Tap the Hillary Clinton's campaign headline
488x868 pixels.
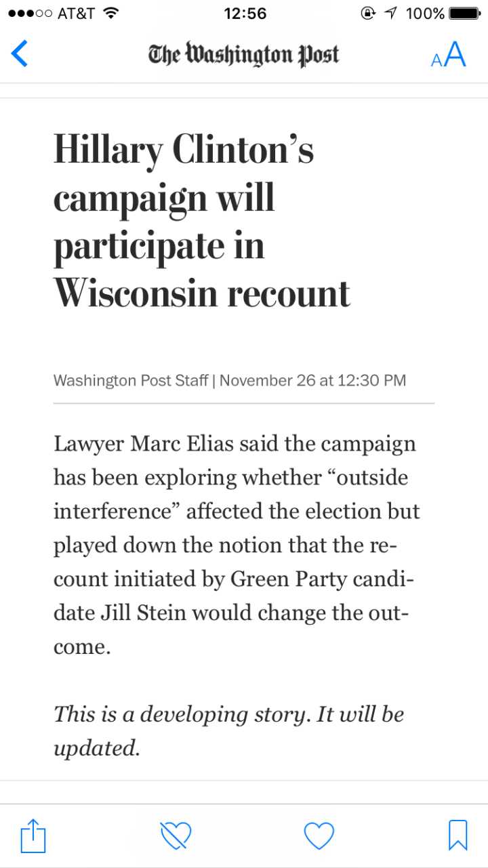(x=202, y=220)
